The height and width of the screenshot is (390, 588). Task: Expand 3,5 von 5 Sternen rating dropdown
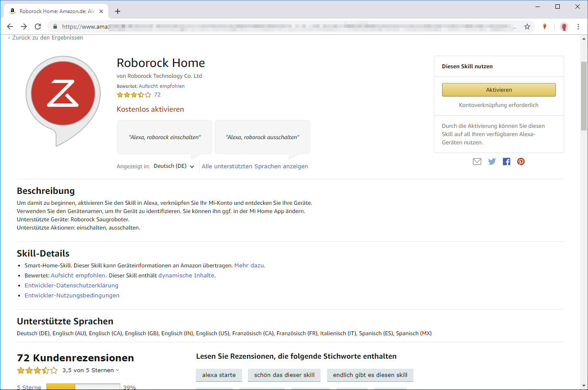pyautogui.click(x=90, y=370)
